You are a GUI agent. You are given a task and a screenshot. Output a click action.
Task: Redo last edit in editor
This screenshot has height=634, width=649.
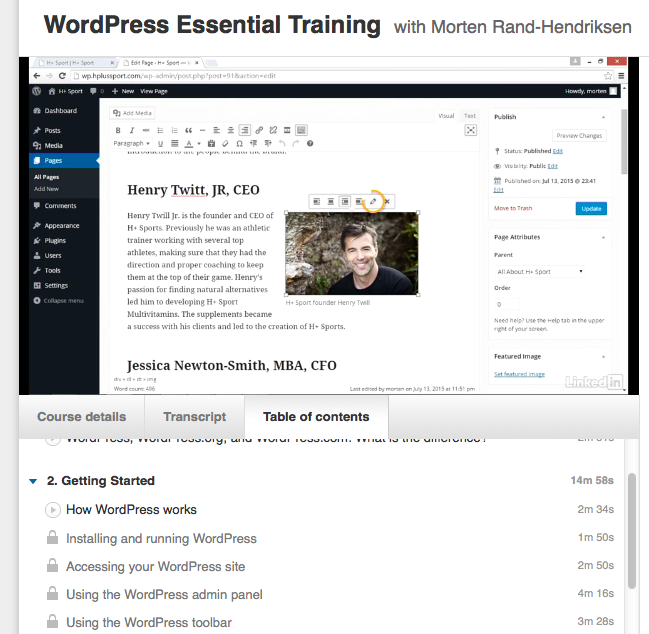tap(296, 144)
